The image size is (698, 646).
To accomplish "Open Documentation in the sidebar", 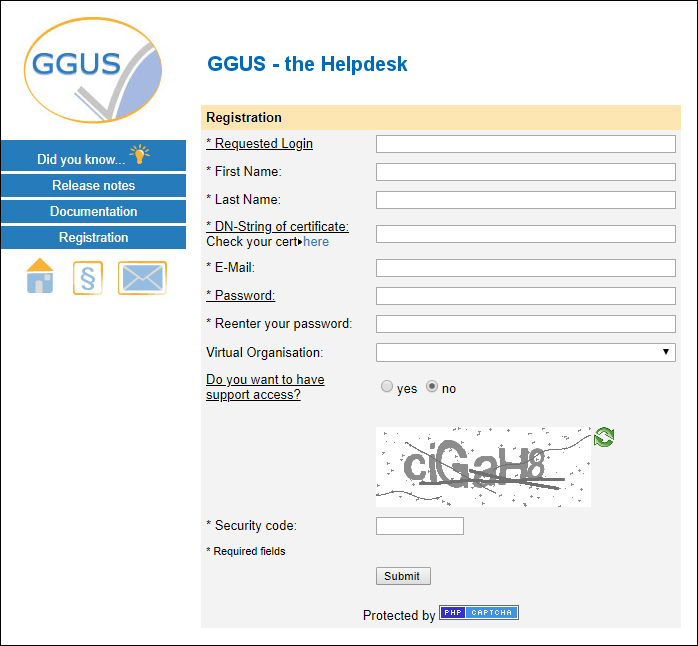I will coord(93,211).
